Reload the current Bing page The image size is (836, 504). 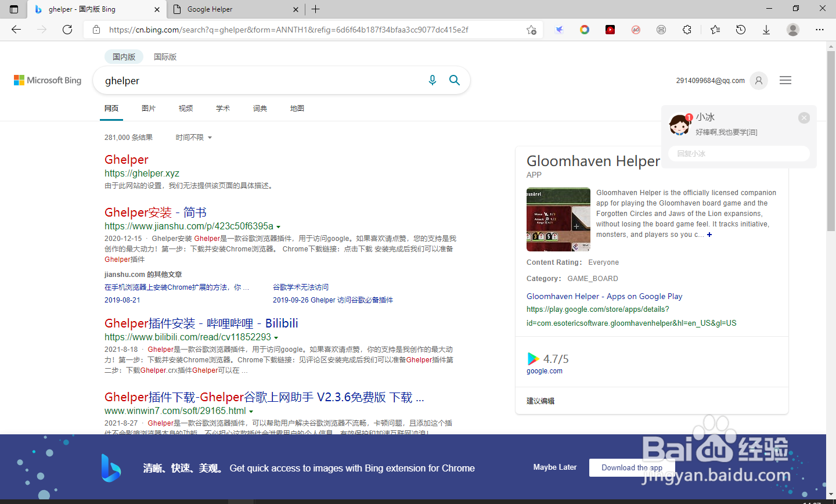click(67, 30)
